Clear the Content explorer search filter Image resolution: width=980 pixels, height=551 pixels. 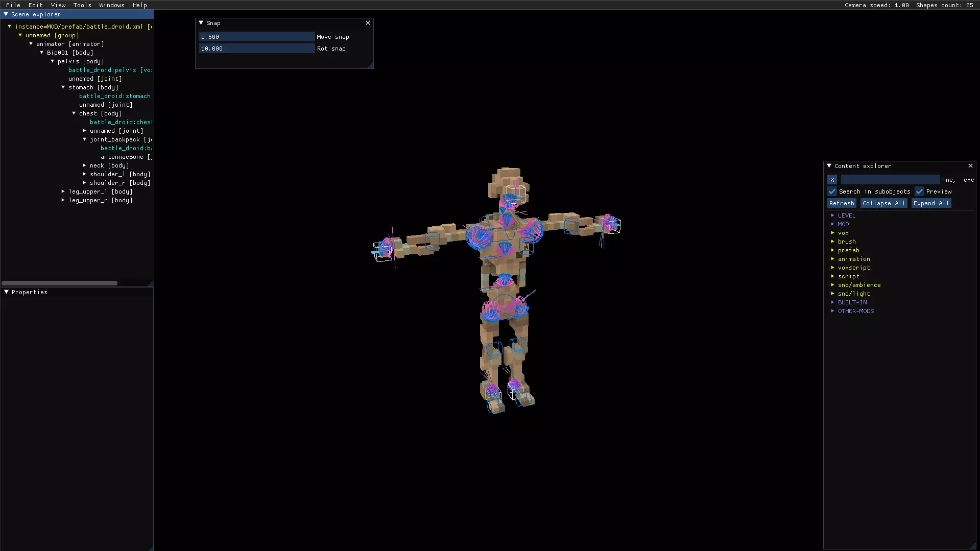[x=832, y=180]
